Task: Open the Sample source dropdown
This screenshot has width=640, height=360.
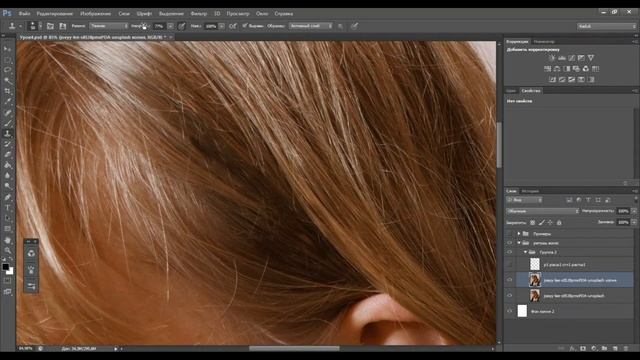Action: [x=311, y=26]
